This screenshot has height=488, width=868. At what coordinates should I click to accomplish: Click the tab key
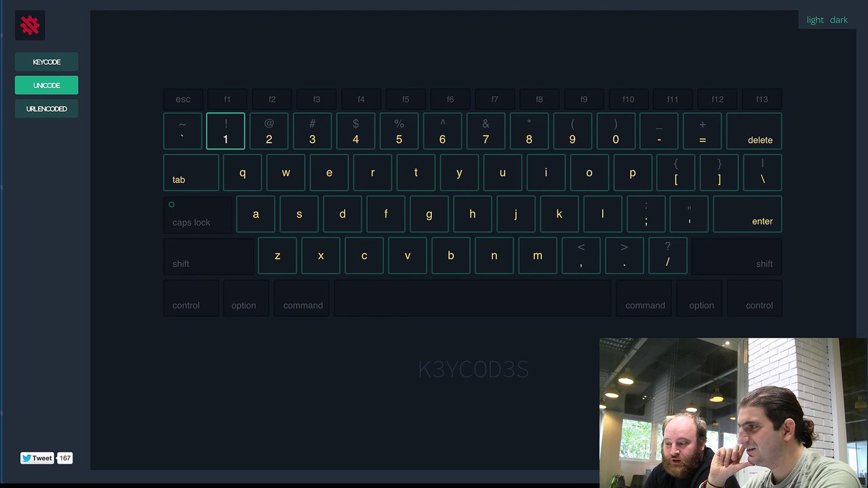pos(191,172)
